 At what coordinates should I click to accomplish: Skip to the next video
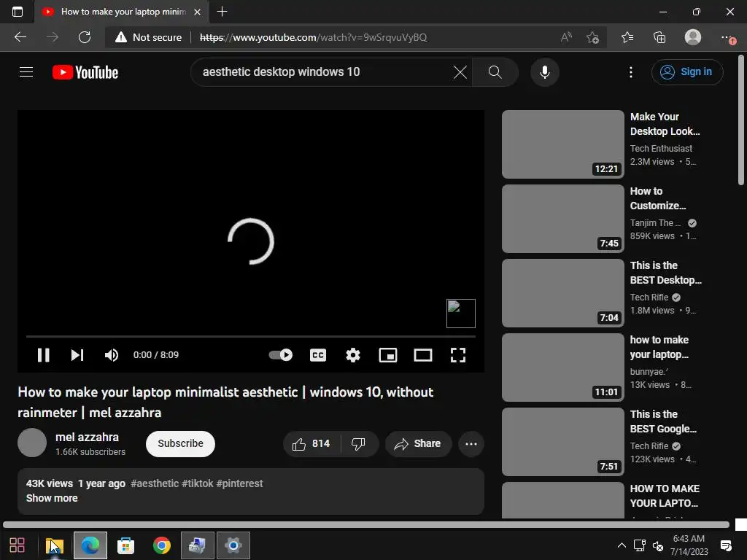[77, 355]
